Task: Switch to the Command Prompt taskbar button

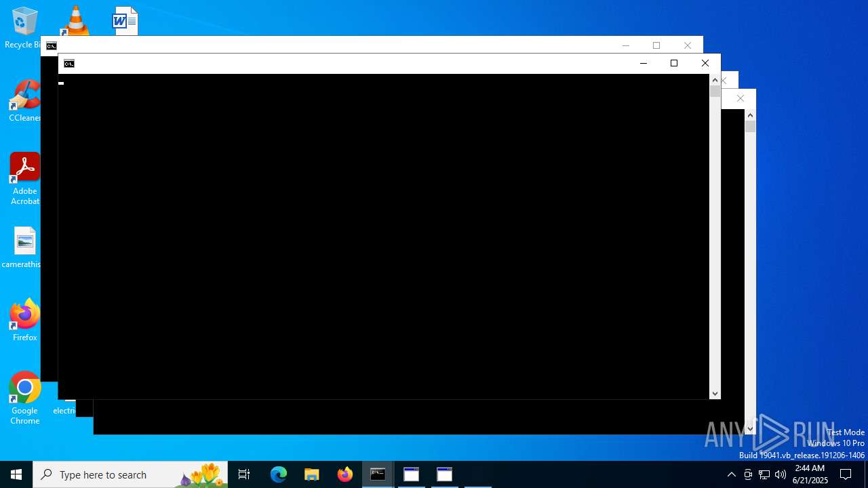Action: tap(378, 474)
